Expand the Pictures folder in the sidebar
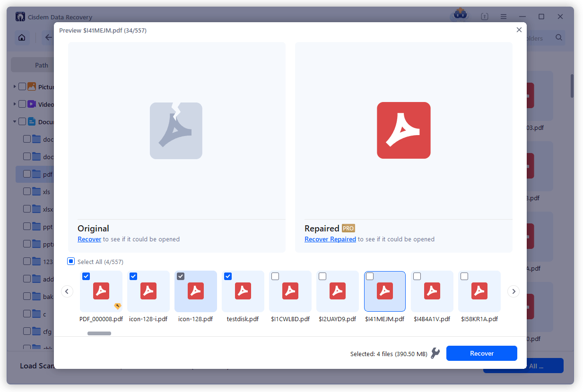 14,86
